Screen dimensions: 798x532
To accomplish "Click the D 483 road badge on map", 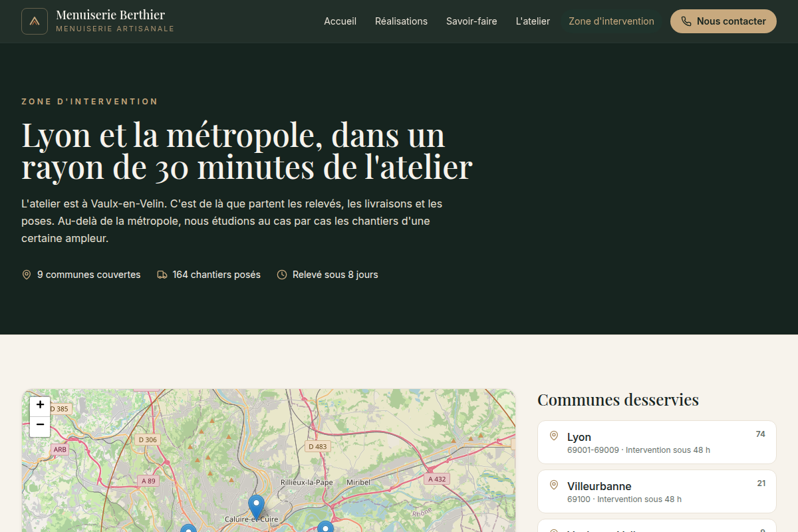I will (x=318, y=446).
